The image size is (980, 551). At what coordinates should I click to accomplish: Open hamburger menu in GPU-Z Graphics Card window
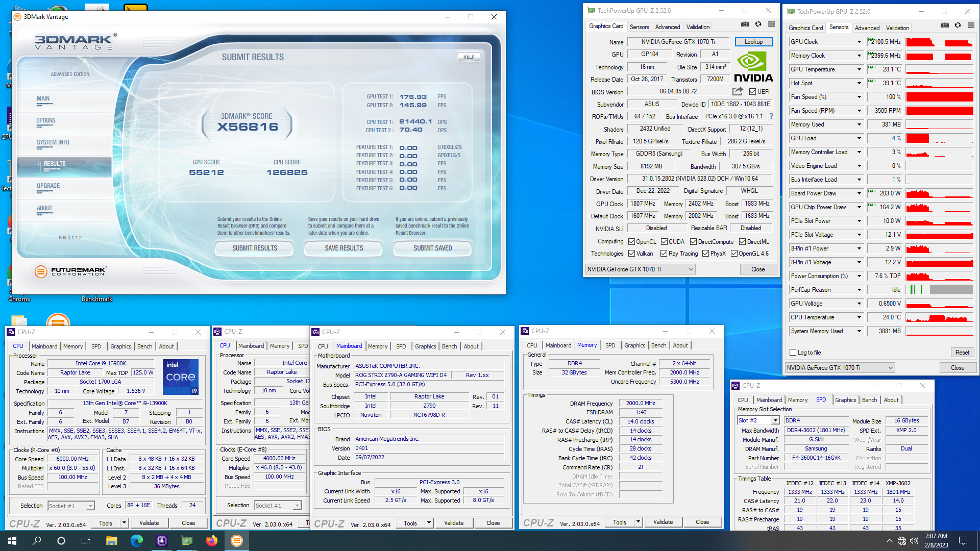771,24
